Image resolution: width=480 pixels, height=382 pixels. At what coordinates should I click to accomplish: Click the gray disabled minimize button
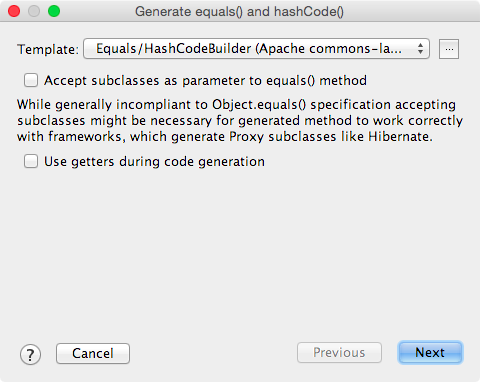tap(34, 11)
